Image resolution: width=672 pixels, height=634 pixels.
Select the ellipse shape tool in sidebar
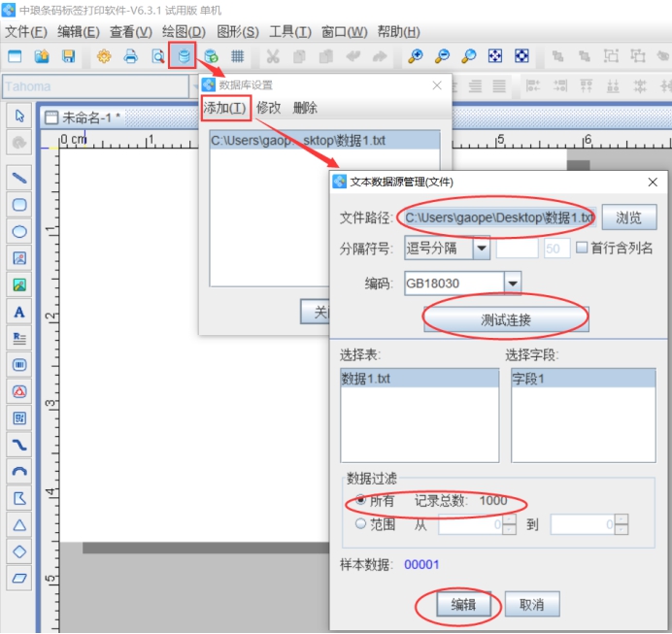[x=18, y=231]
